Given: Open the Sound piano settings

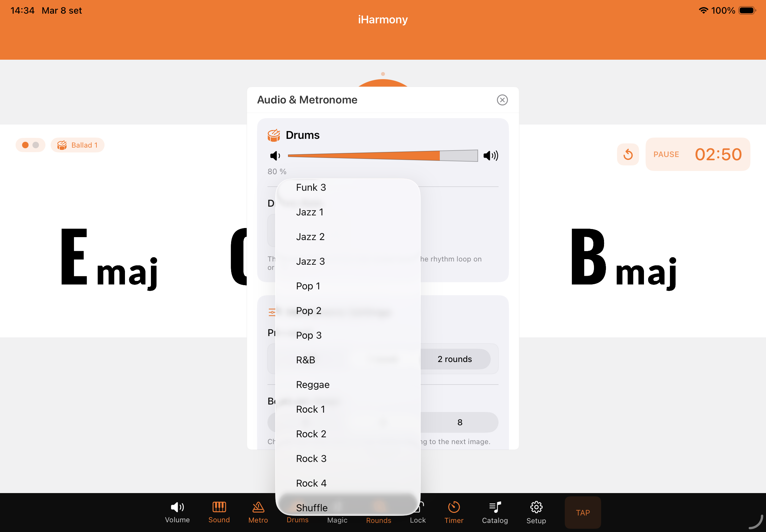Looking at the screenshot, I should coord(219,512).
